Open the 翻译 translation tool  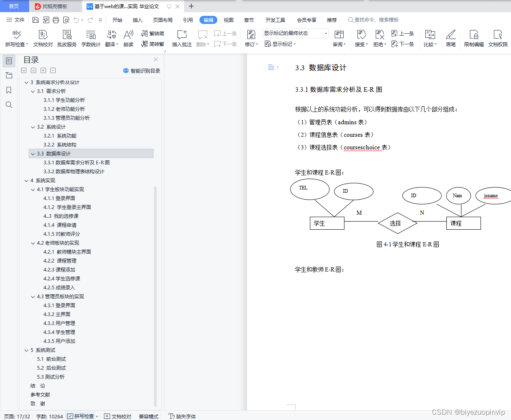click(x=111, y=39)
